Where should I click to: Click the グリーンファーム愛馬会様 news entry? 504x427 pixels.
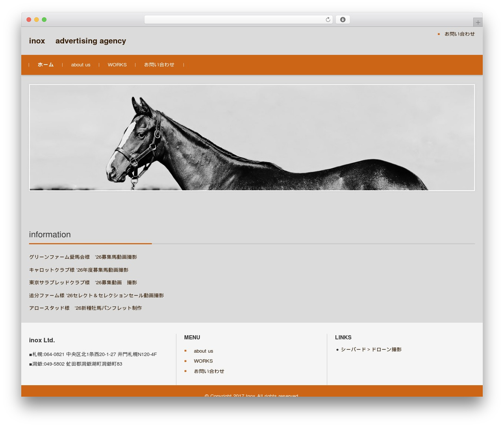coord(83,257)
